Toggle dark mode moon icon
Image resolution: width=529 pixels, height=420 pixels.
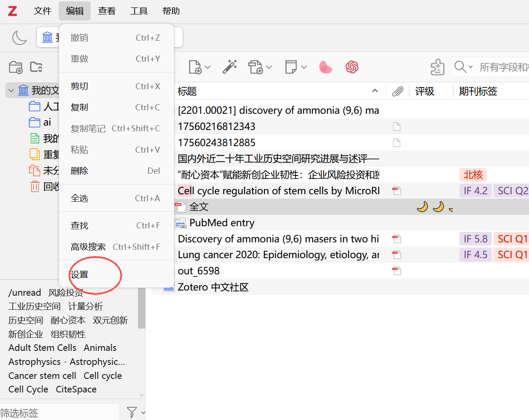click(x=19, y=38)
